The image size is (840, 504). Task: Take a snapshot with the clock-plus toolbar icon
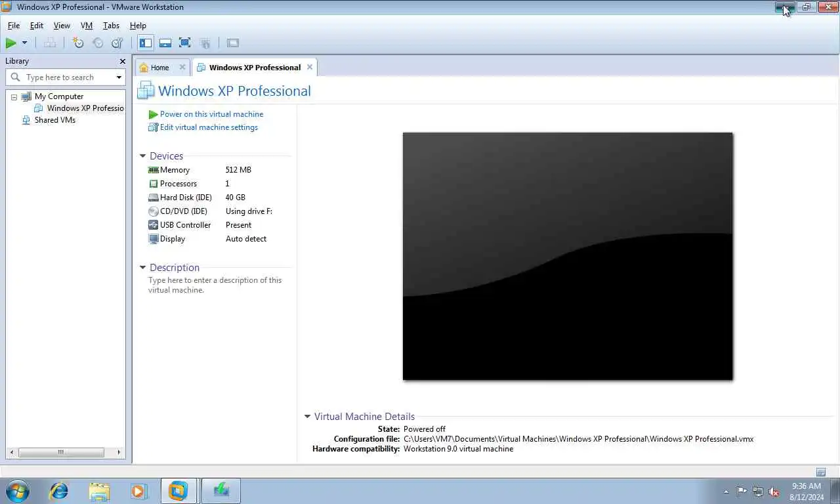click(x=78, y=43)
